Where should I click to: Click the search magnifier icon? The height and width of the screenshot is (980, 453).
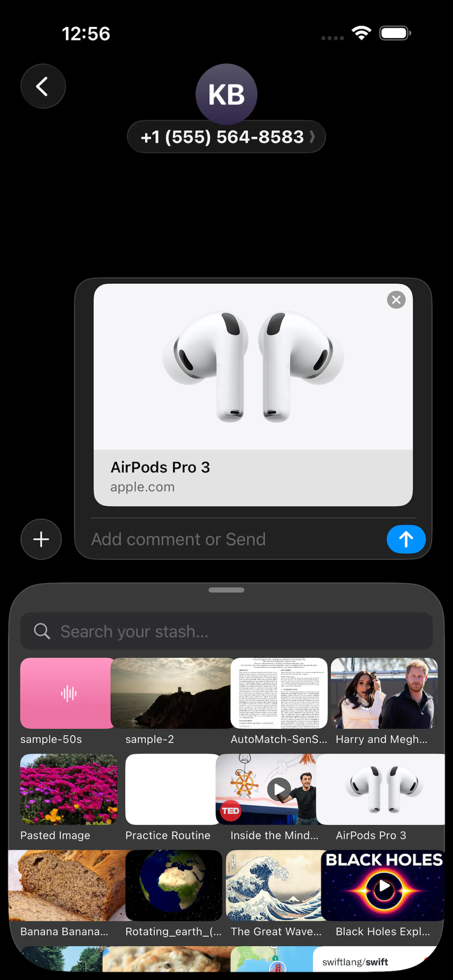42,631
